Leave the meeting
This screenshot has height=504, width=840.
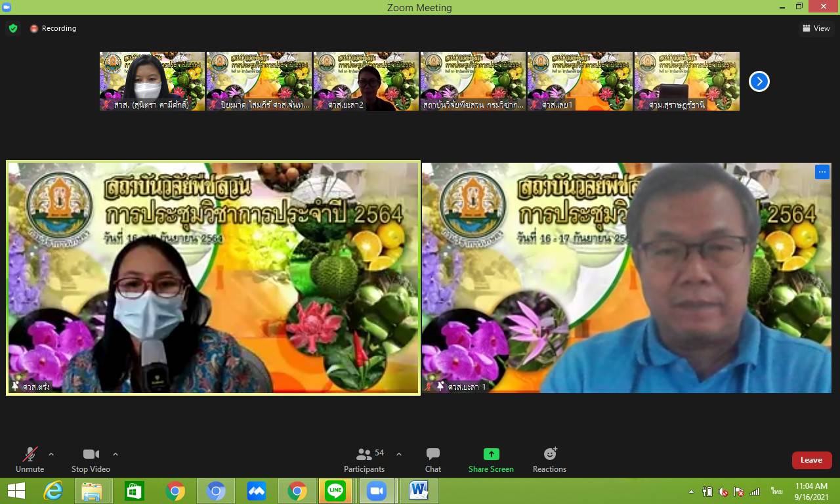811,460
